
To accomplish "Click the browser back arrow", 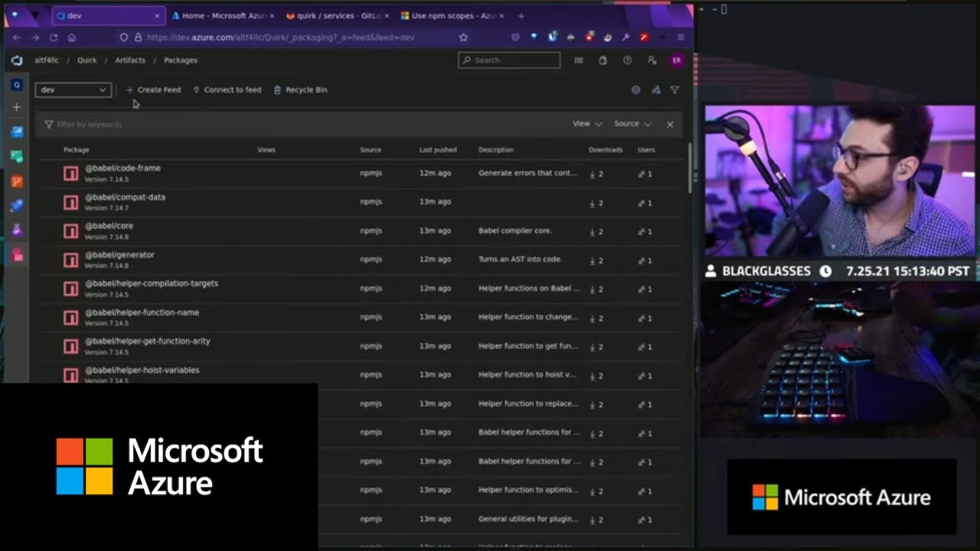I will pyautogui.click(x=17, y=37).
